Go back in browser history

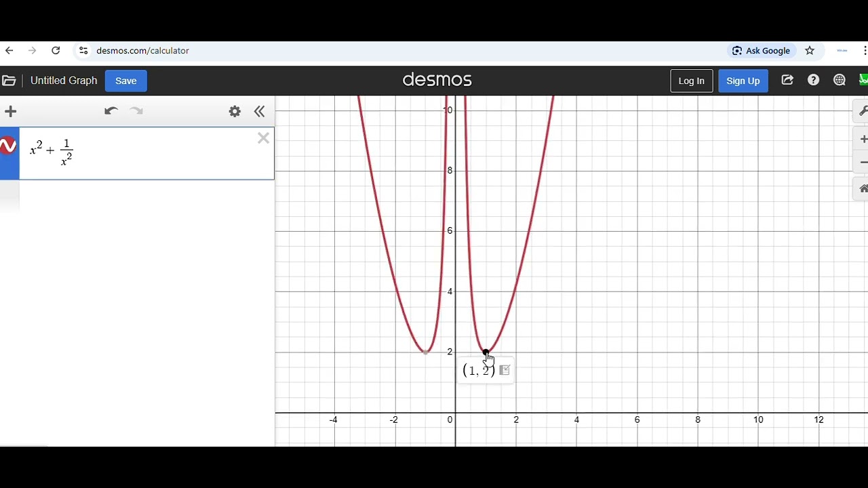pos(9,51)
